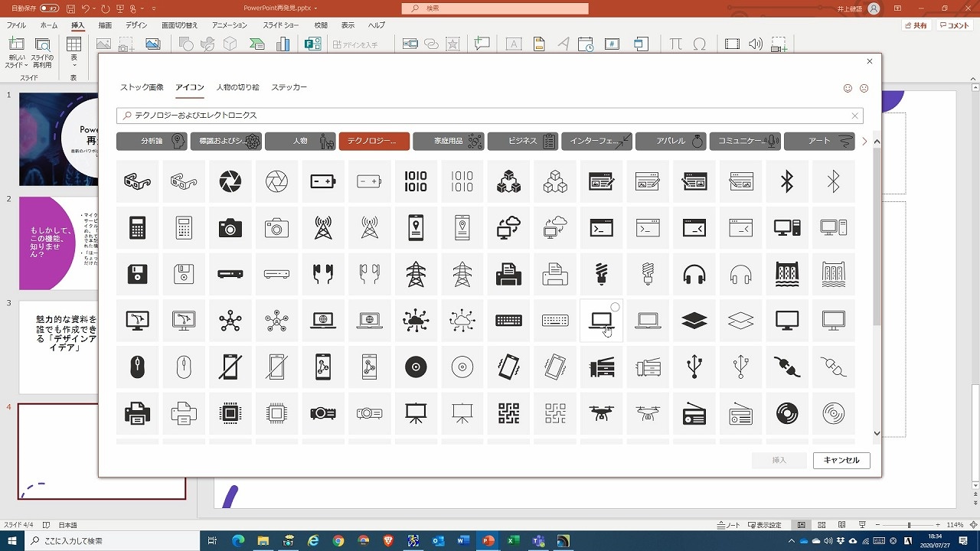Select the solid disc icon

click(x=416, y=367)
